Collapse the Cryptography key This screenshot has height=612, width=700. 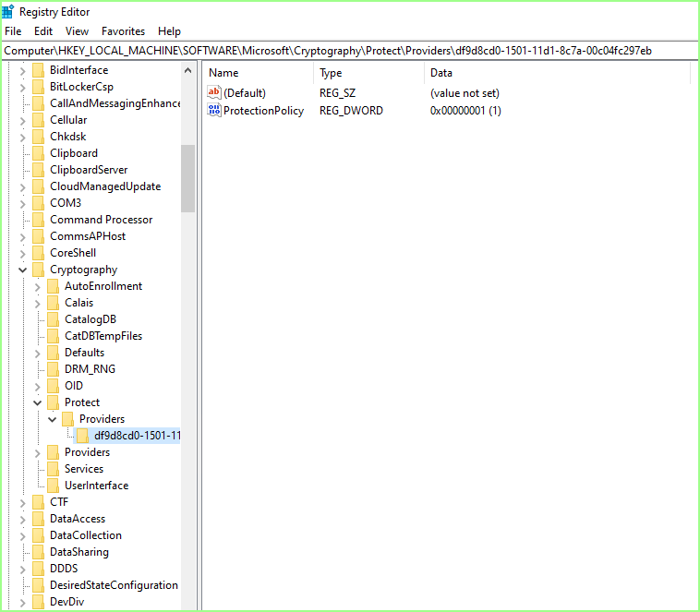click(x=23, y=270)
